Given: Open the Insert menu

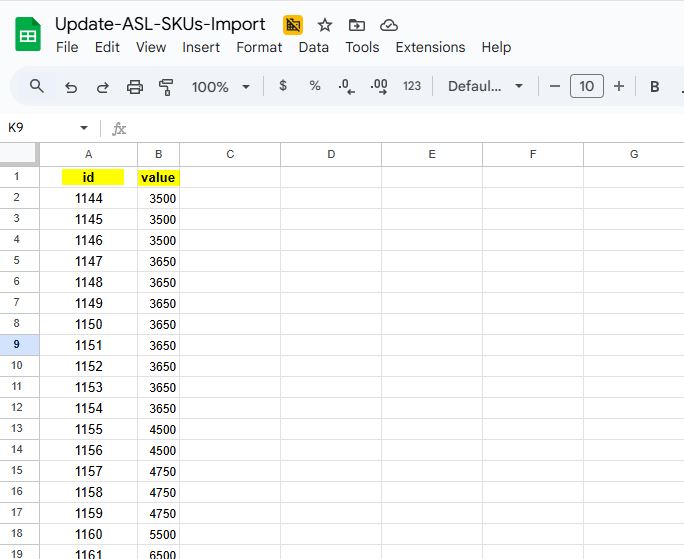Looking at the screenshot, I should point(201,47).
